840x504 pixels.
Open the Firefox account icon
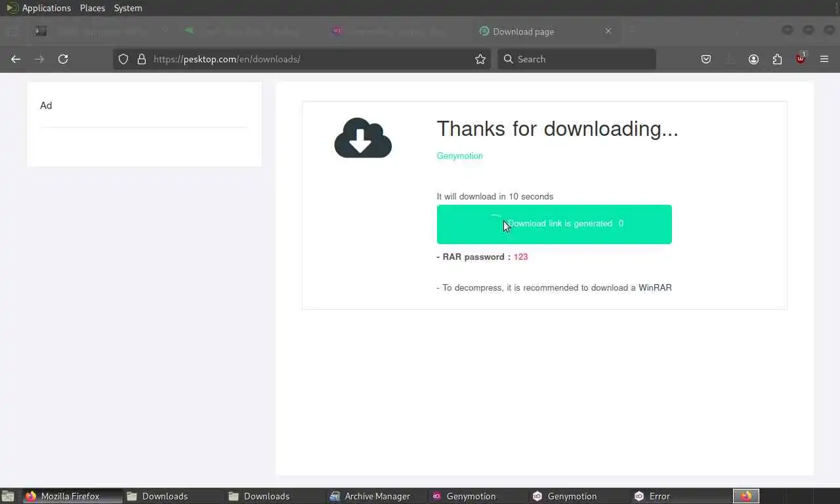(753, 59)
